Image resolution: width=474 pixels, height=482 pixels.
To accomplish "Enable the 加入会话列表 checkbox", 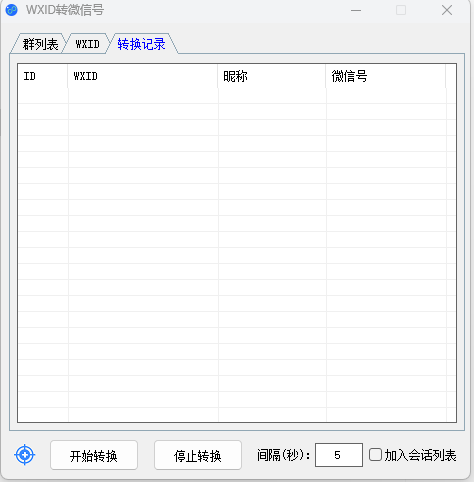I will [375, 455].
